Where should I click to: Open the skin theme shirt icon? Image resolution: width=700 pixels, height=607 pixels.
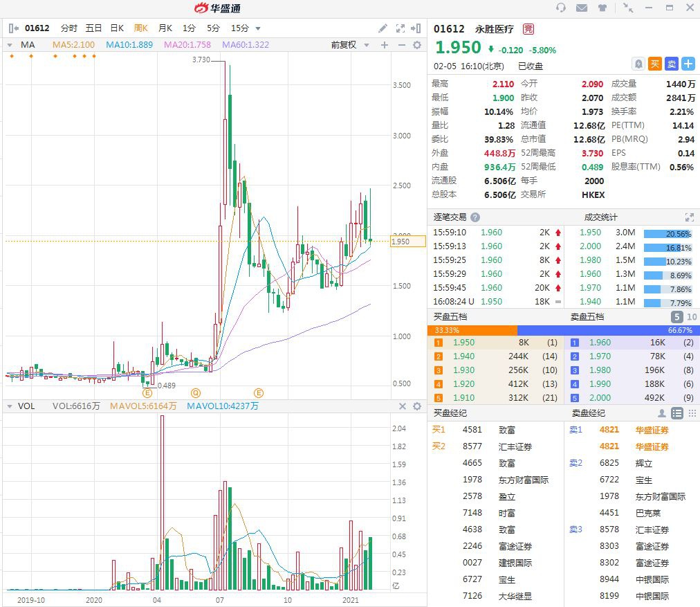point(602,8)
